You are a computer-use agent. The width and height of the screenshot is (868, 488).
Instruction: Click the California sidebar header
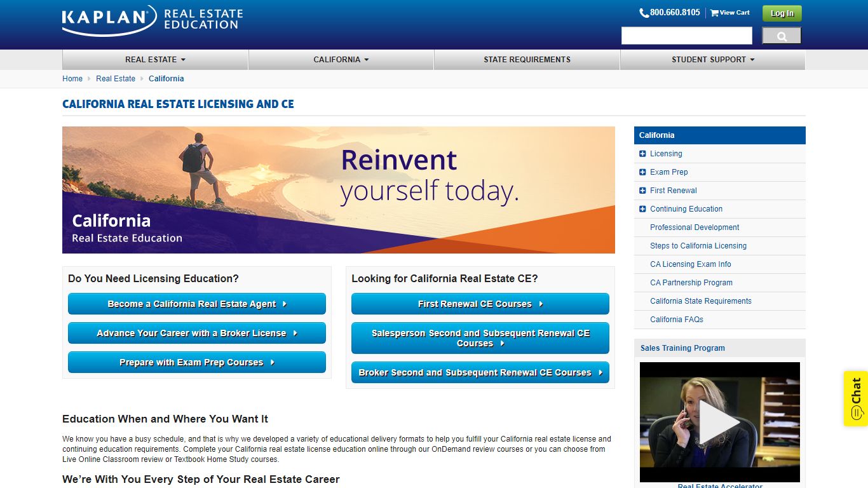point(720,135)
